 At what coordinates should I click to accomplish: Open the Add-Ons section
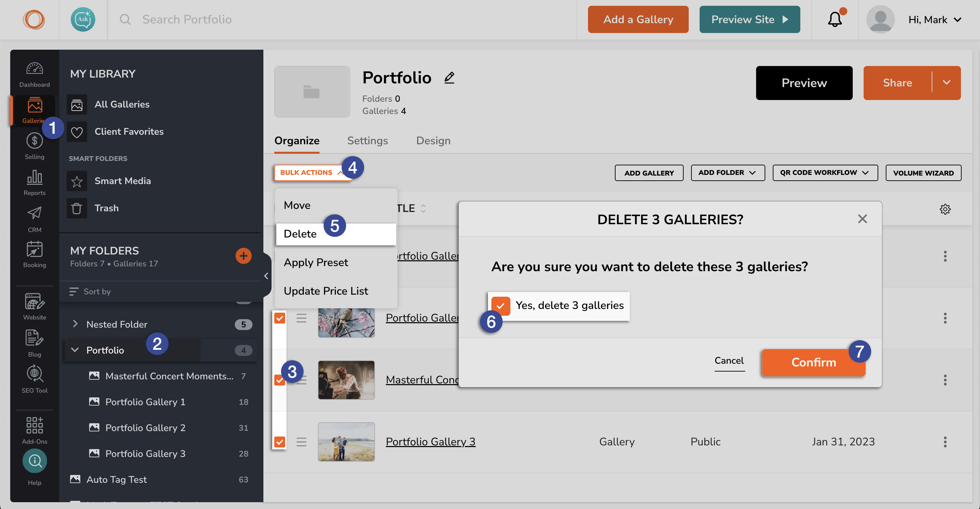pos(34,430)
